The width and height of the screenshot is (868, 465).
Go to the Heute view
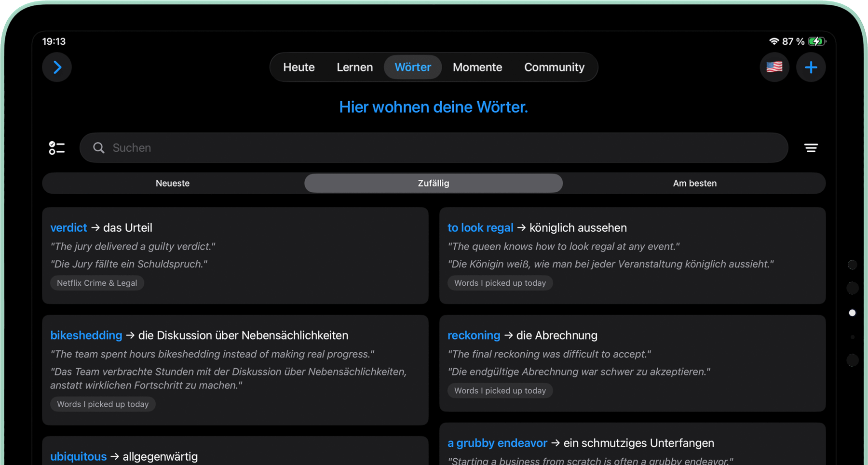coord(299,67)
